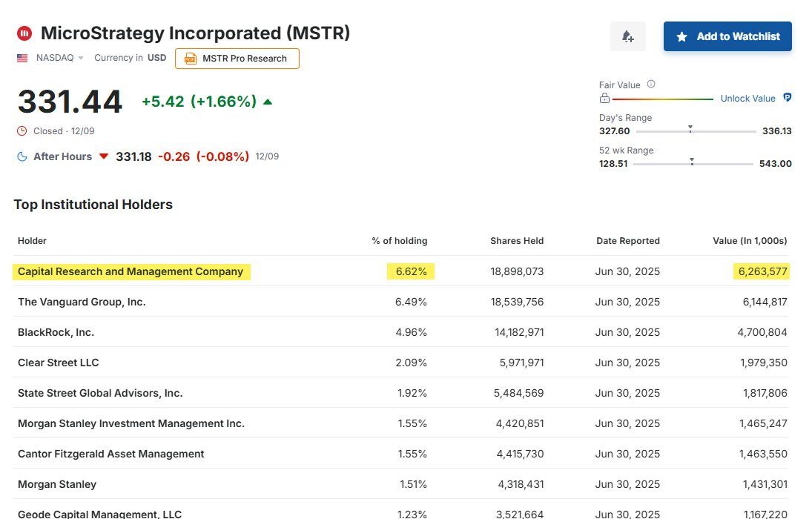The width and height of the screenshot is (812, 519).
Task: Create a price alert with bell icon
Action: pos(627,36)
